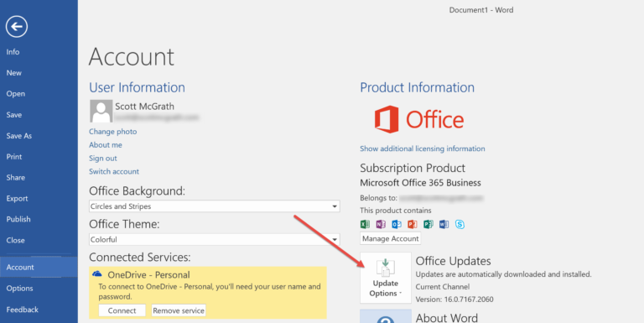644x323 pixels.
Task: Click the Manage Account button
Action: pyautogui.click(x=391, y=238)
